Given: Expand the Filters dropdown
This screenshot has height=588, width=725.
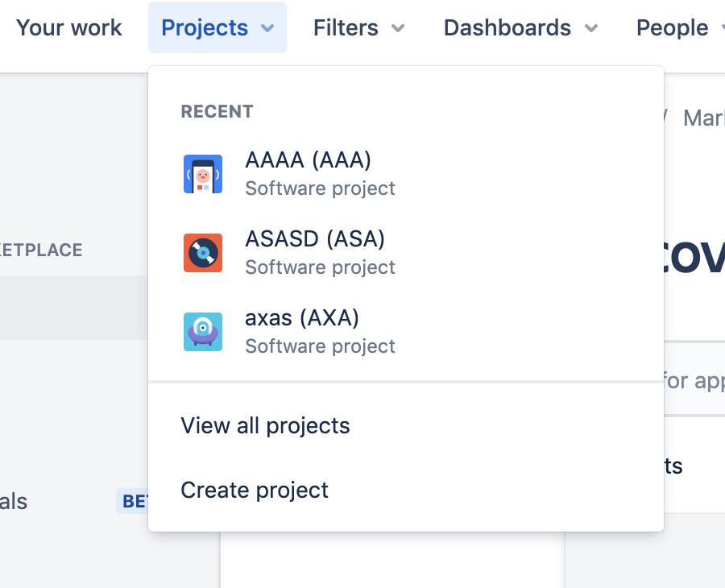Looking at the screenshot, I should click(x=358, y=27).
